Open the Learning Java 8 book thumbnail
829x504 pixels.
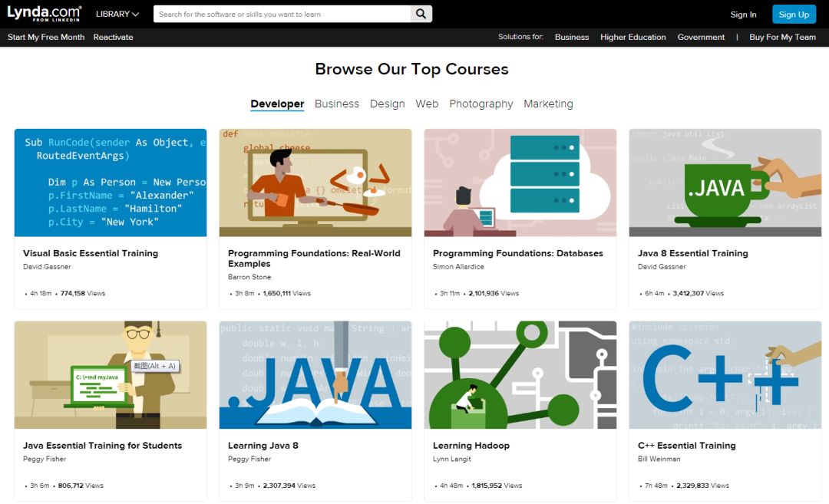[315, 374]
